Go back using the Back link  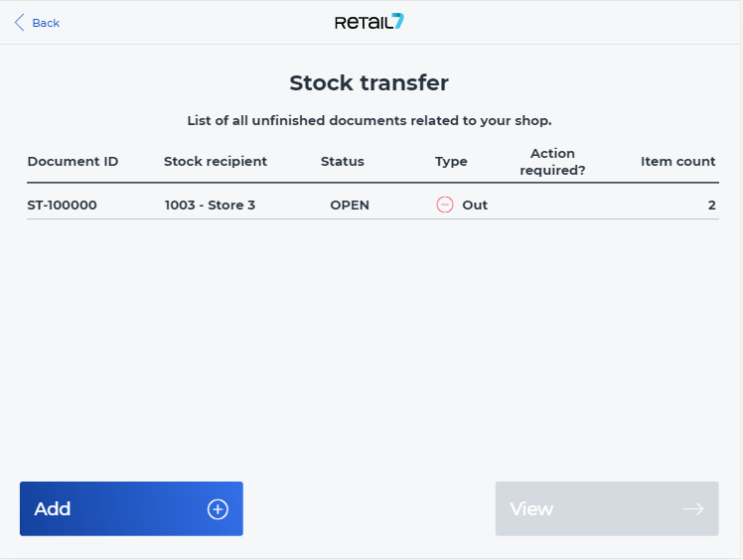(37, 23)
